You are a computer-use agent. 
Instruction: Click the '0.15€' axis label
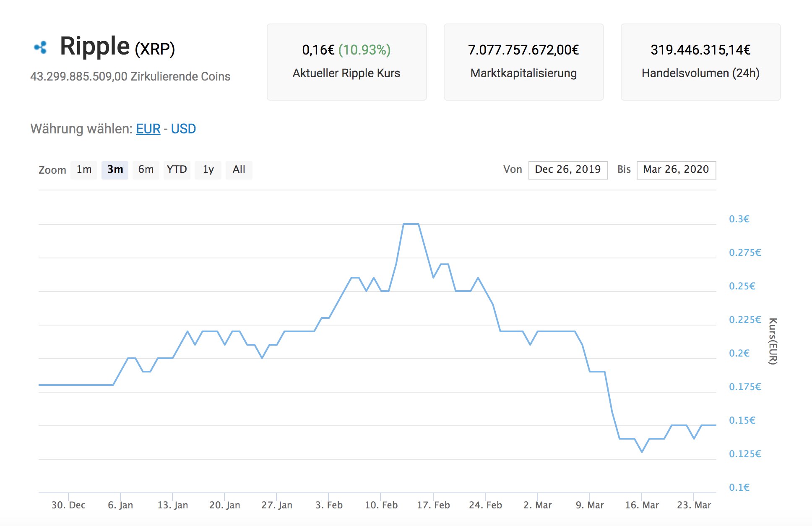(x=742, y=420)
